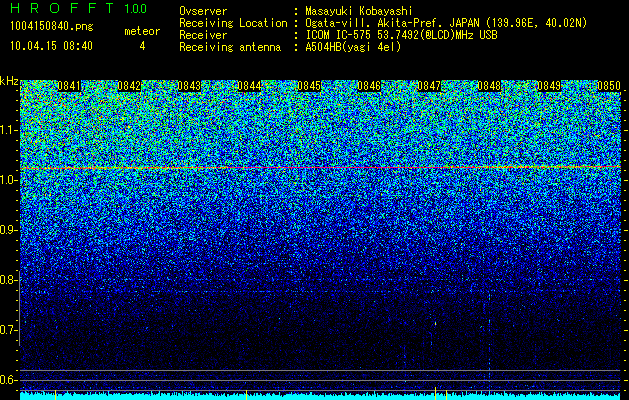Click the 0.7 frequency axis label
The width and height of the screenshot is (629, 400).
coord(8,330)
